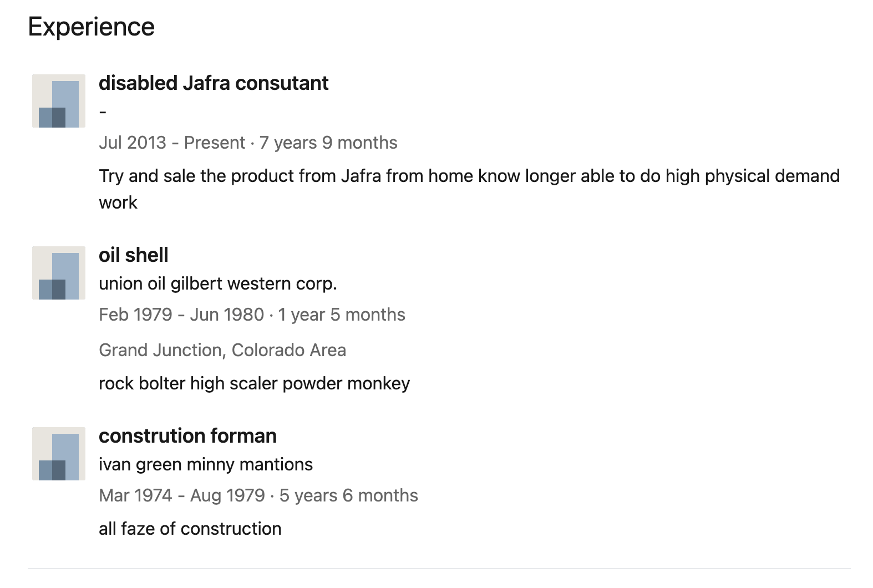
Task: Click the Experience section heading
Action: coord(92,27)
